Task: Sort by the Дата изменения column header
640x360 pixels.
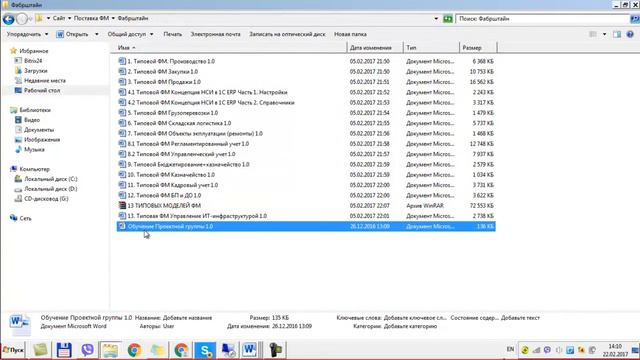Action: click(x=375, y=48)
